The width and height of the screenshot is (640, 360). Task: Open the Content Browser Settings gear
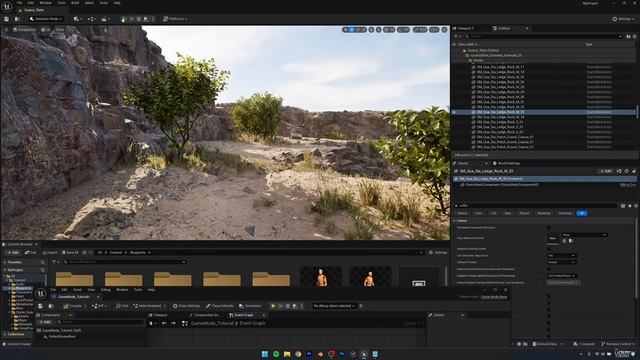coord(438,253)
